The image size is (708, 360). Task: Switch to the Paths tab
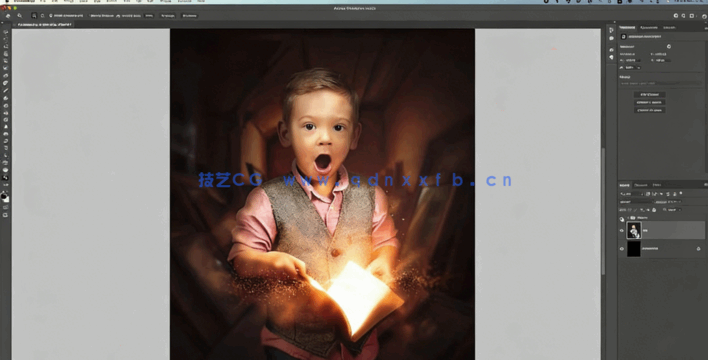pos(657,185)
